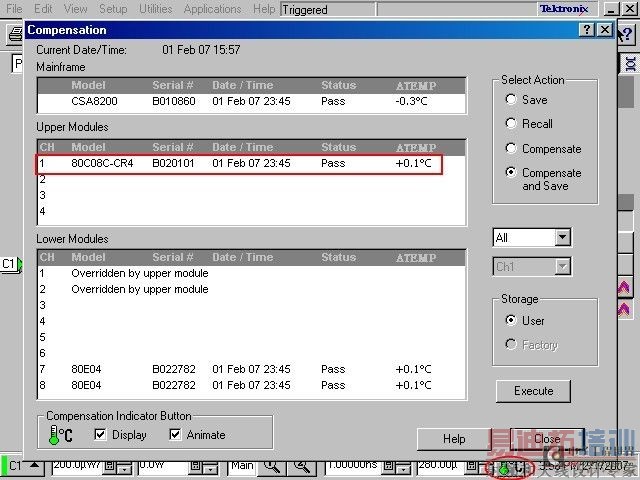This screenshot has width=640, height=480.
Task: Click the lower pink chevron arrow icon
Action: (x=624, y=309)
